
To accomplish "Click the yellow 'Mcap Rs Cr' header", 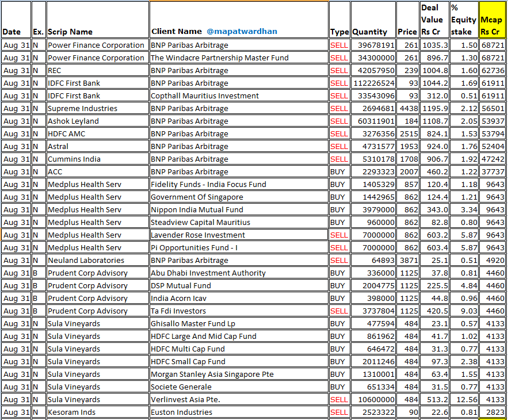I will click(x=491, y=20).
